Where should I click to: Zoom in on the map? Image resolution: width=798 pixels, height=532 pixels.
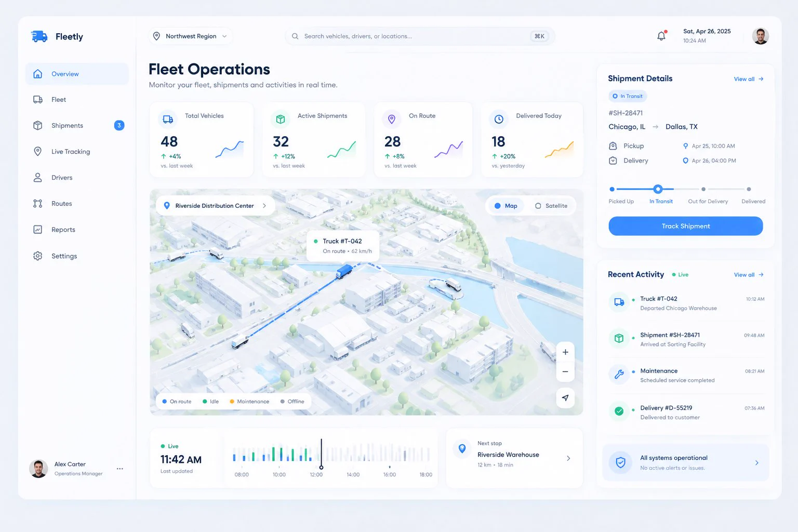tap(565, 352)
